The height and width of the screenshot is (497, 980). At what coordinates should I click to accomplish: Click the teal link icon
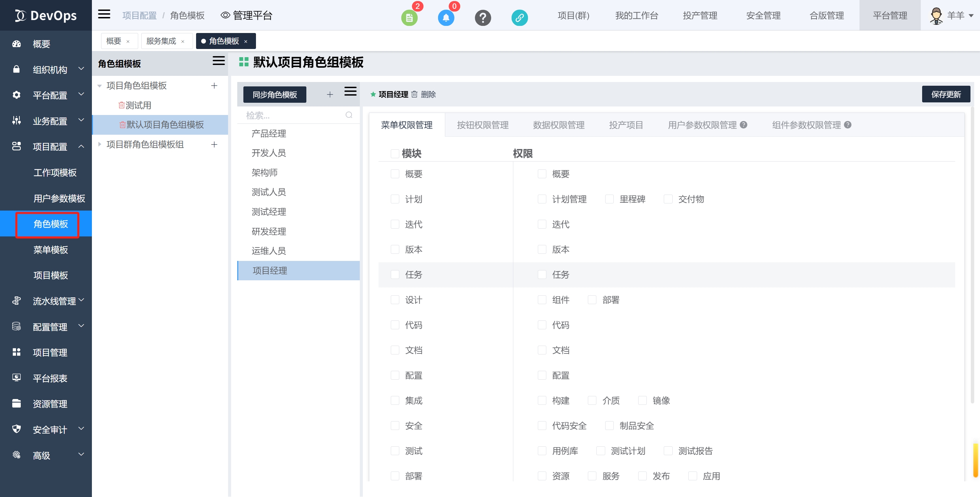tap(519, 17)
